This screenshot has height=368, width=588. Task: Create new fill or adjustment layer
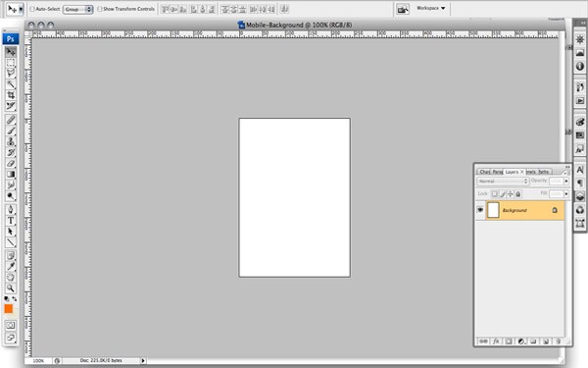point(521,342)
